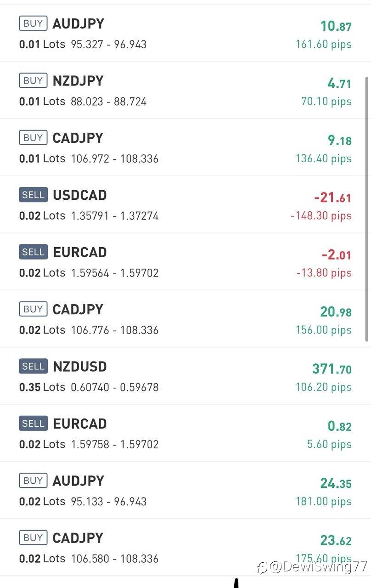Tap the 0.35 Lots size text
Viewport: 371px width, 588px height.
[42, 387]
